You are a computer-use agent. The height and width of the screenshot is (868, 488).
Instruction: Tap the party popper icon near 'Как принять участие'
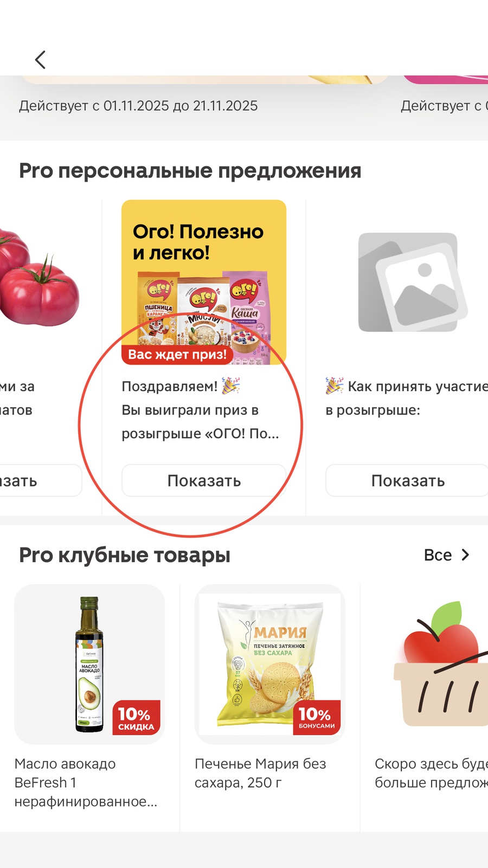[335, 386]
